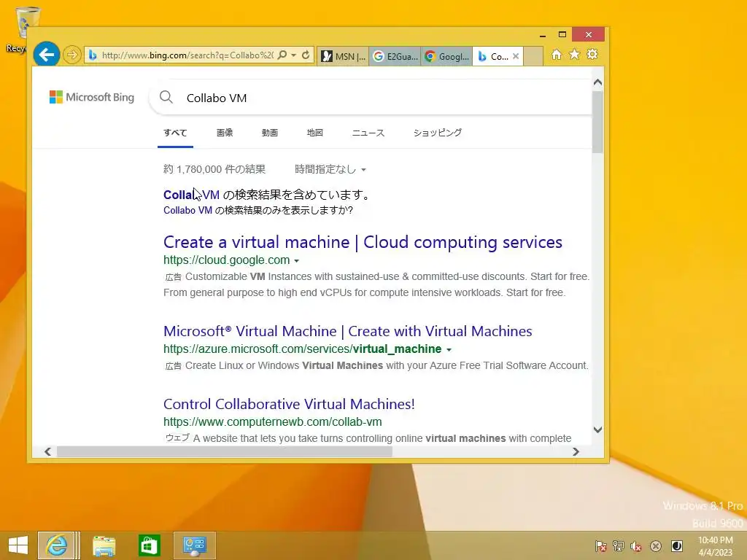Screen dimensions: 747x560
Task: Maximize the Internet Explorer window
Action: pyautogui.click(x=562, y=35)
